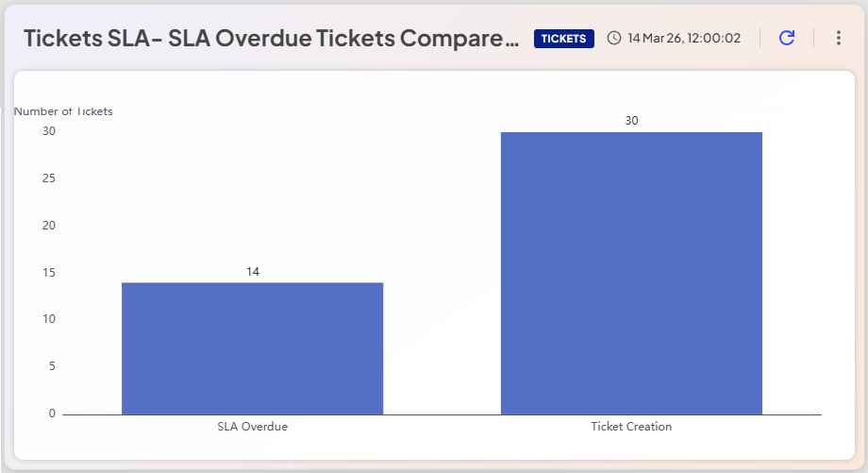Click the TICKETS category badge
Screen dimensions: 868x473
(563, 39)
